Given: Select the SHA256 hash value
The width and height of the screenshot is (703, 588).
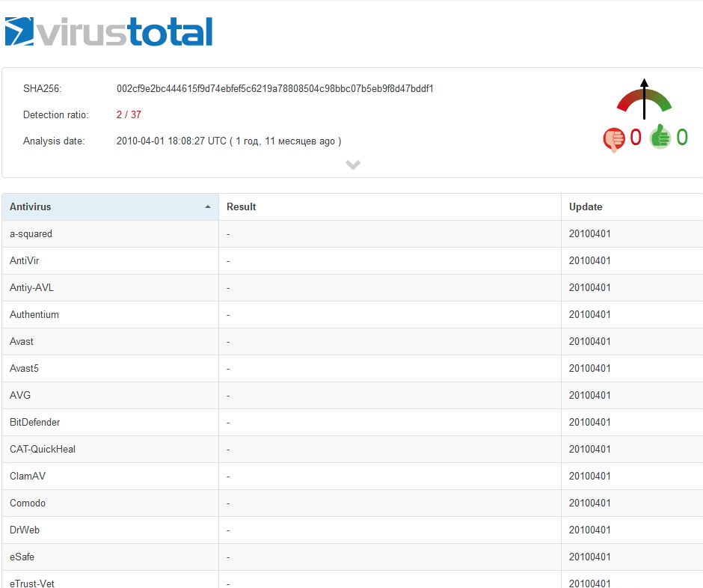Looking at the screenshot, I should (274, 88).
